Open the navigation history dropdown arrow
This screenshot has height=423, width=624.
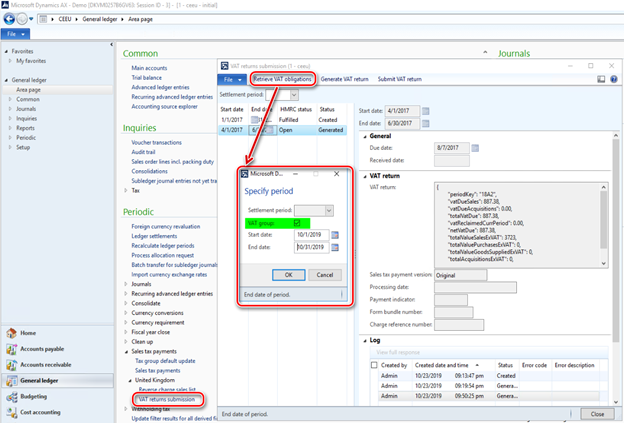coord(31,19)
